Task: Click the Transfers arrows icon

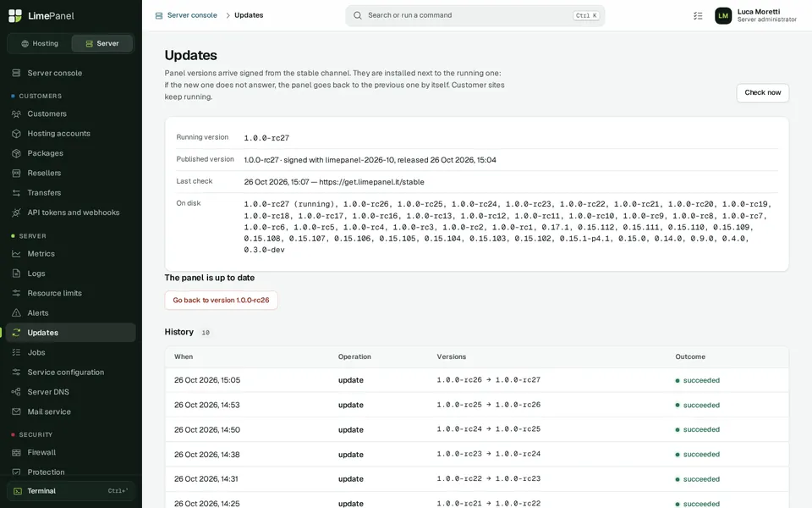Action: [17, 193]
